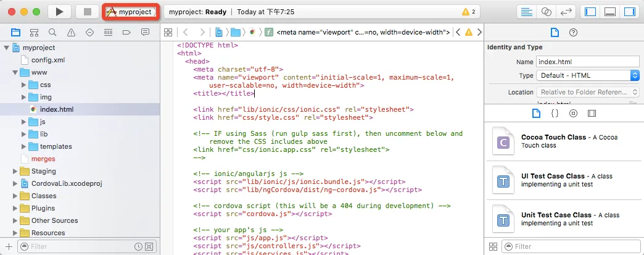644x255 pixels.
Task: Select the html file icon in jump bar
Action: click(x=252, y=32)
